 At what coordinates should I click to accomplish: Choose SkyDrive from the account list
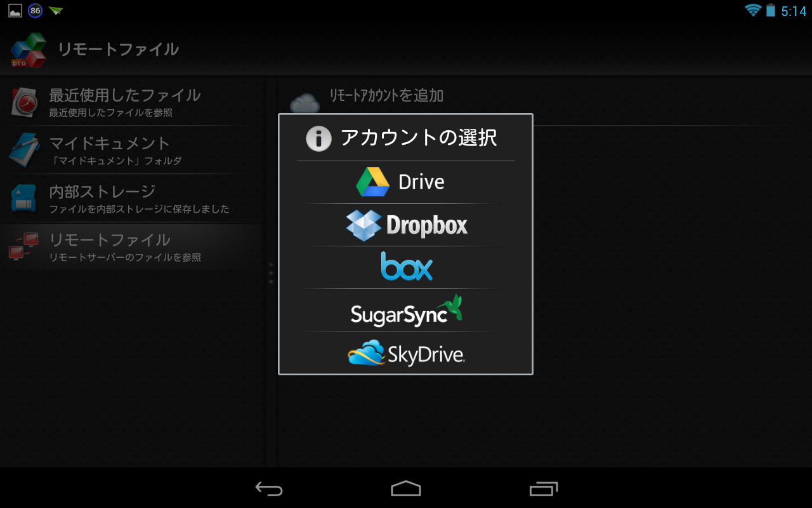tap(405, 352)
